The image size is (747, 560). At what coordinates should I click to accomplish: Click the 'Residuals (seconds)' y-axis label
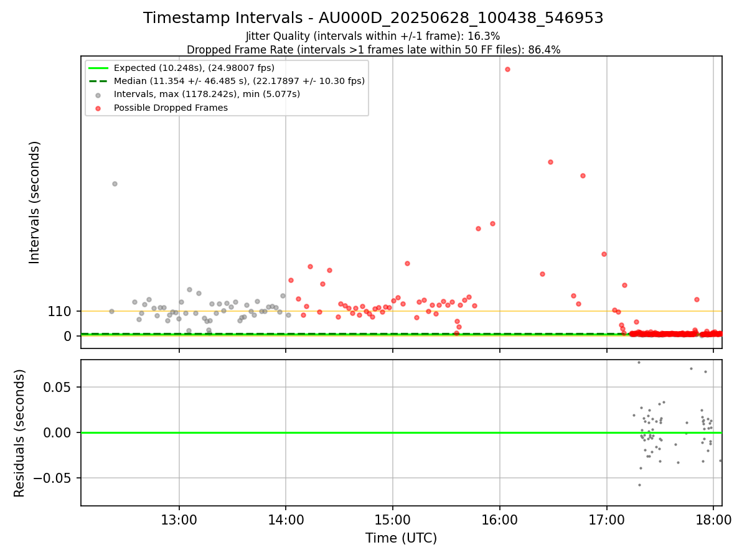(x=20, y=433)
